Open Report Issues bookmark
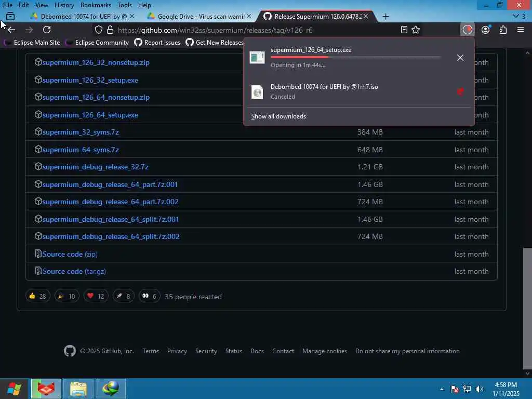Screen dimensions: 532x399 point(157,43)
